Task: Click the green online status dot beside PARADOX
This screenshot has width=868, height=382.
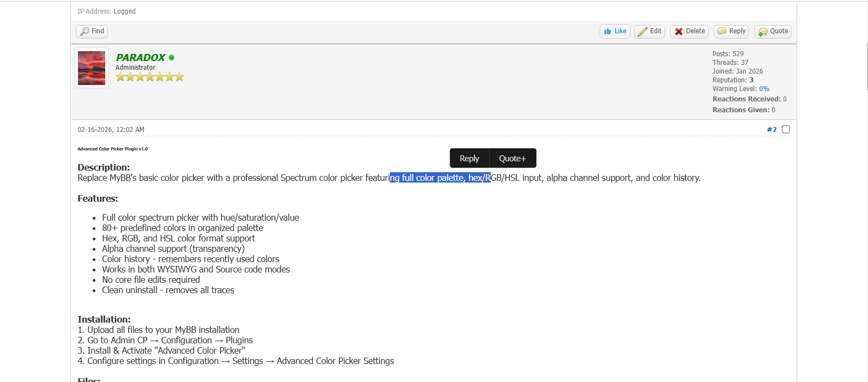Action: click(x=172, y=58)
